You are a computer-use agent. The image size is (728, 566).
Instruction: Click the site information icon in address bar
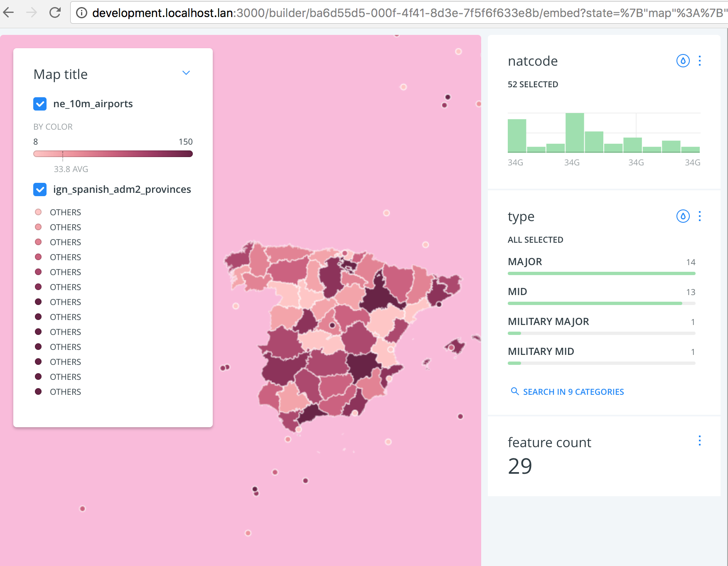(x=82, y=13)
